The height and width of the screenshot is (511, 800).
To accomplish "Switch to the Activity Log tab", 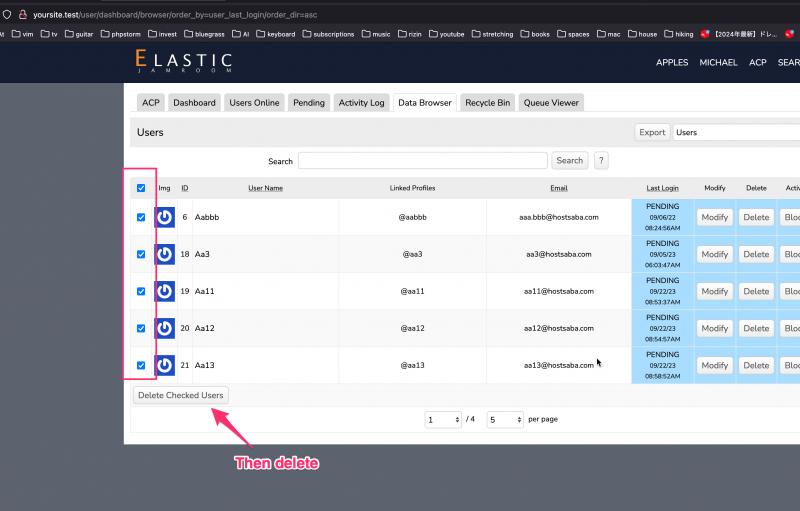I will click(361, 102).
